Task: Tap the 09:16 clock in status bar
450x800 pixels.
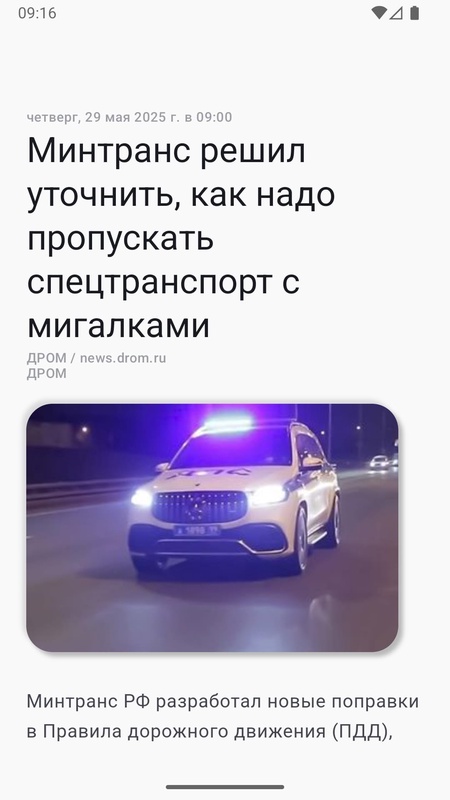Action: [37, 13]
